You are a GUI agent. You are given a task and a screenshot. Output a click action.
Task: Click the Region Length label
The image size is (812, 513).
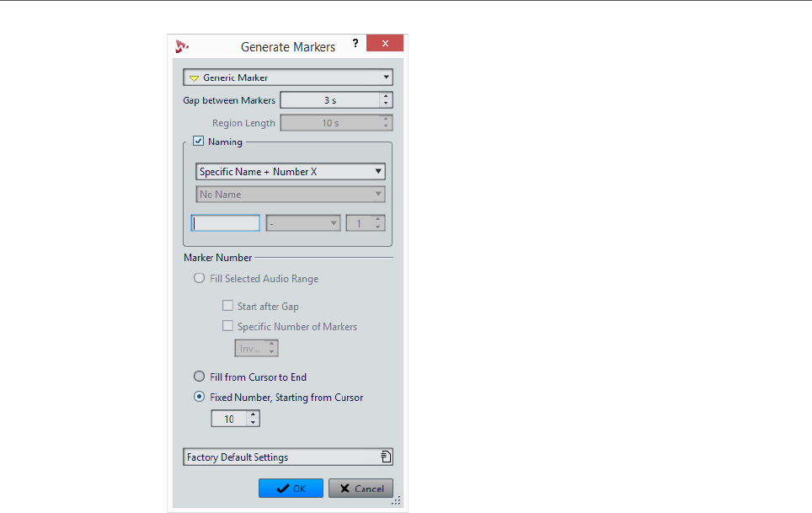[x=243, y=123]
